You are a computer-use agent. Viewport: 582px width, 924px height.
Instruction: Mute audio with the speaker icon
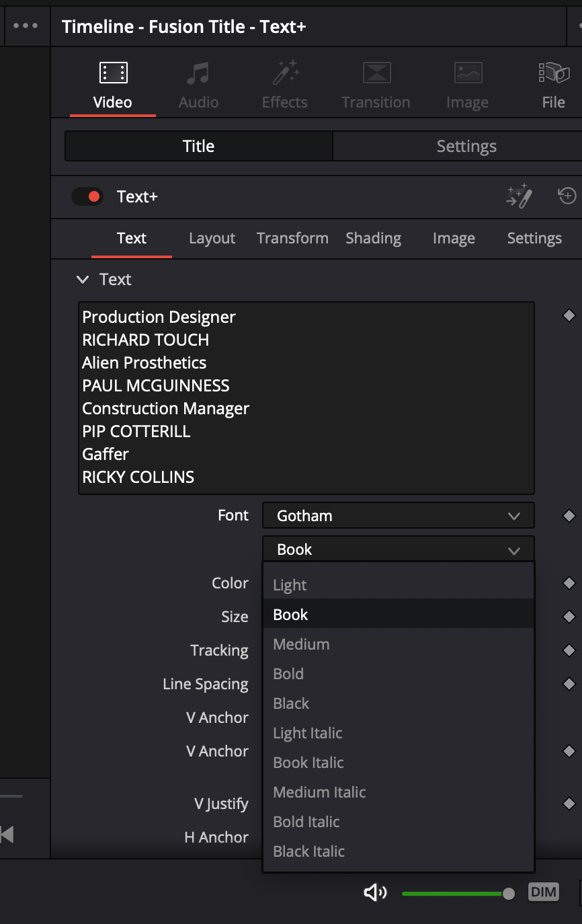[x=375, y=892]
